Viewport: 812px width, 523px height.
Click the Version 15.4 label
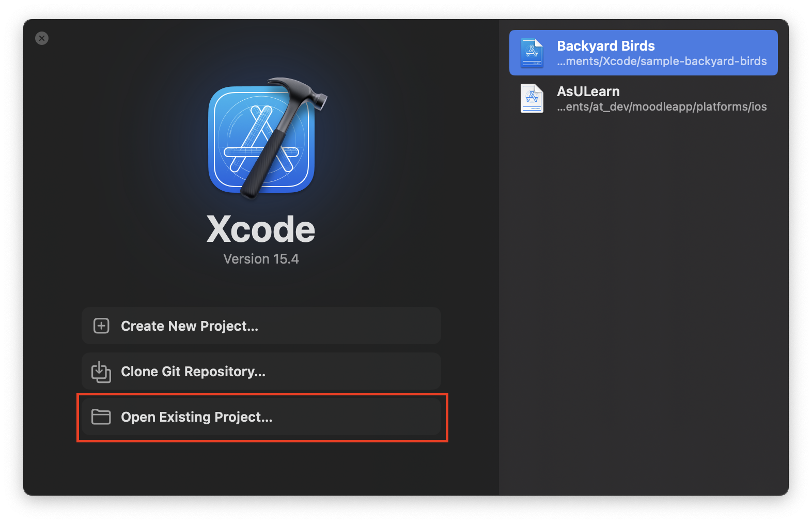(x=261, y=259)
